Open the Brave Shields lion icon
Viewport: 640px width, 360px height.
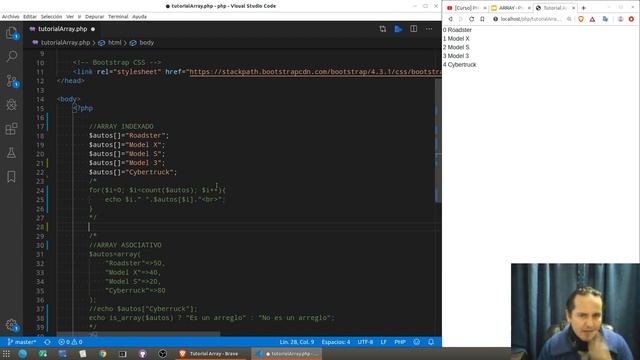click(581, 19)
